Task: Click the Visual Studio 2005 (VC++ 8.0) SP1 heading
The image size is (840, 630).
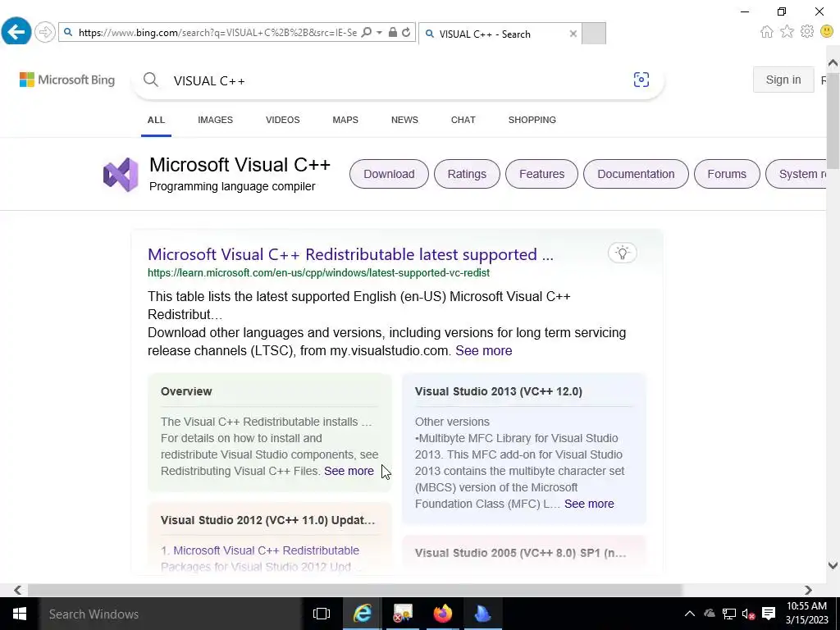Action: coord(520,554)
